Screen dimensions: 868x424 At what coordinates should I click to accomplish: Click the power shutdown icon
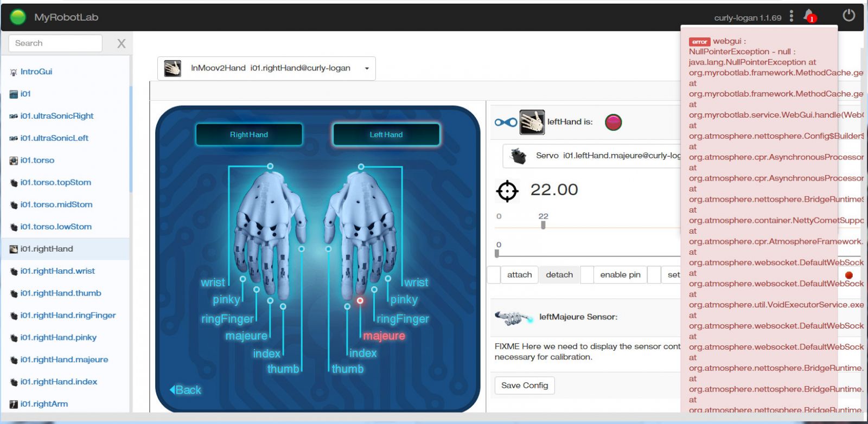click(849, 16)
